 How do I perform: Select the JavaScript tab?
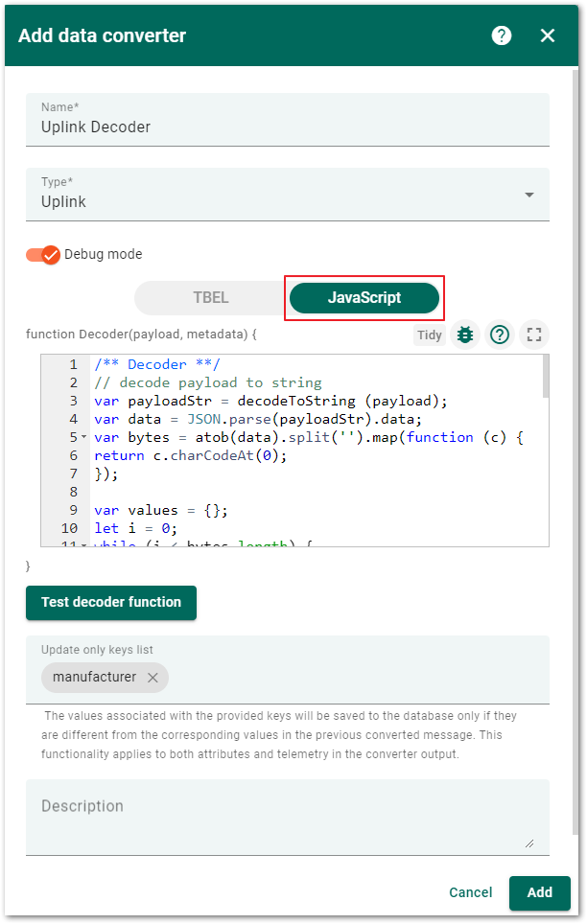point(364,297)
